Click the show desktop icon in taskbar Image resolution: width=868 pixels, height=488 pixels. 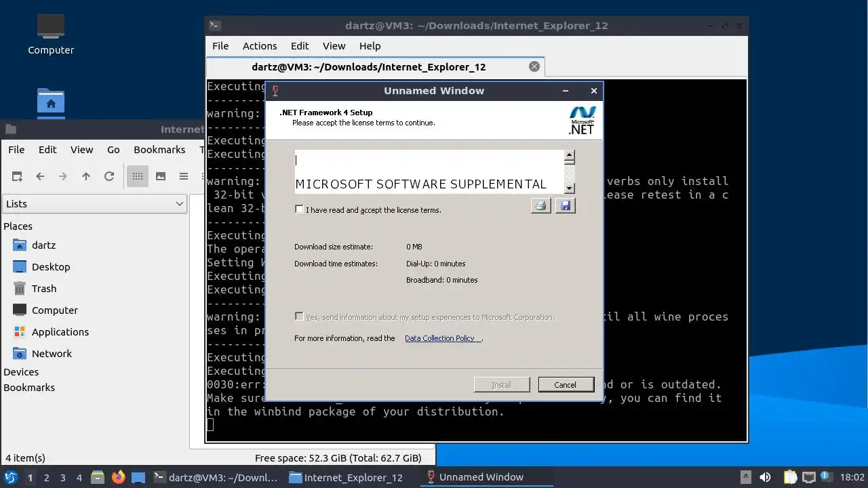(138, 477)
